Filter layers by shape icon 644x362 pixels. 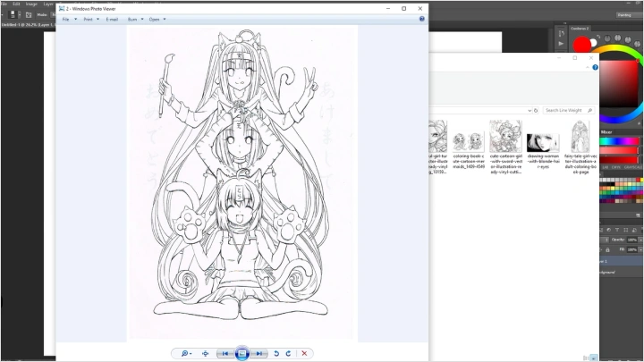625,230
